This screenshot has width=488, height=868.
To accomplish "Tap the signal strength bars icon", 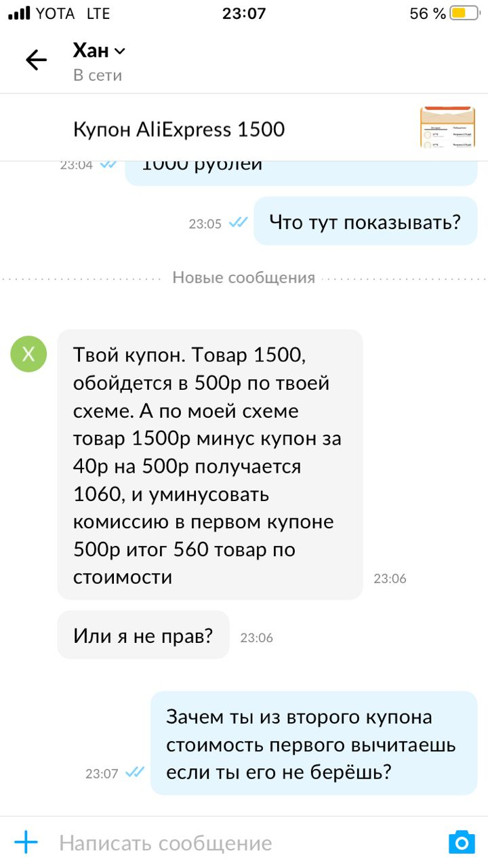I will tap(20, 14).
